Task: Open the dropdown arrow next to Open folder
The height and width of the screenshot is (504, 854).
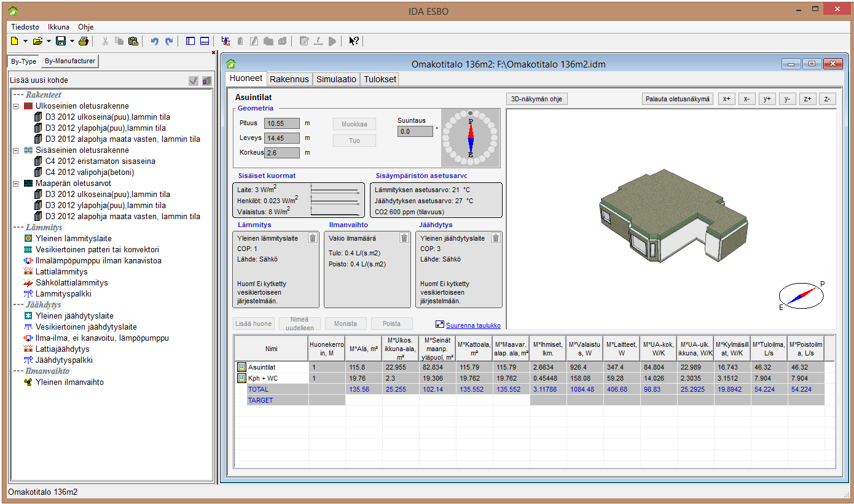Action: (x=49, y=41)
